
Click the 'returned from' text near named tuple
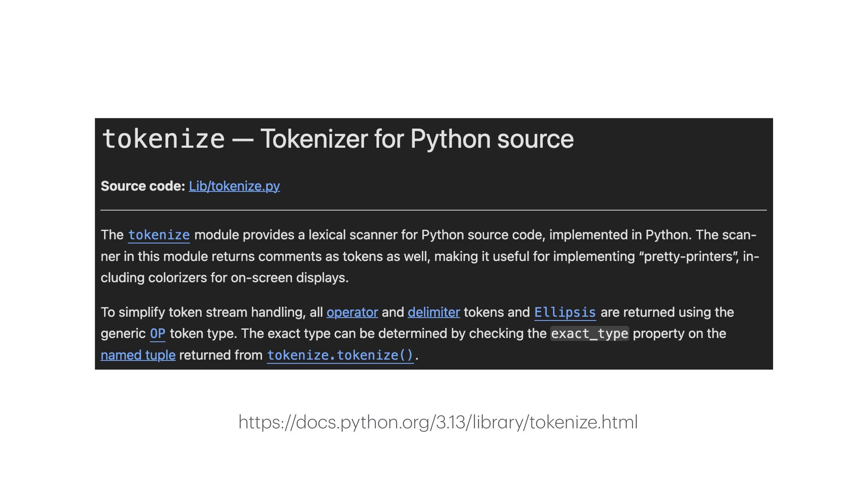click(x=221, y=355)
